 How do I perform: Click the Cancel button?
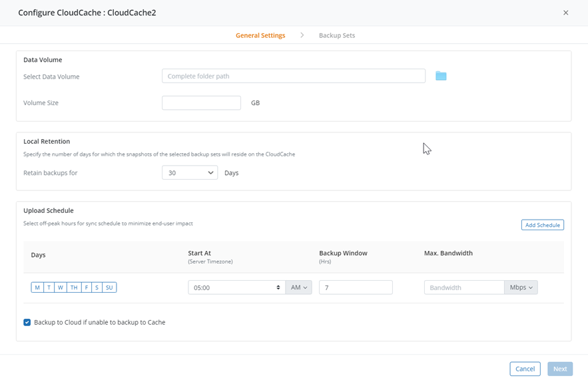click(525, 369)
